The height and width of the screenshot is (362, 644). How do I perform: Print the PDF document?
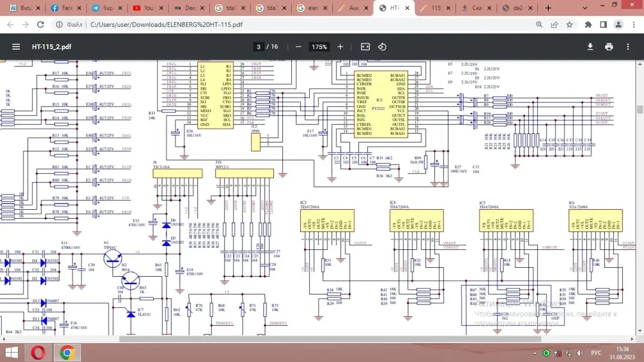(x=609, y=47)
